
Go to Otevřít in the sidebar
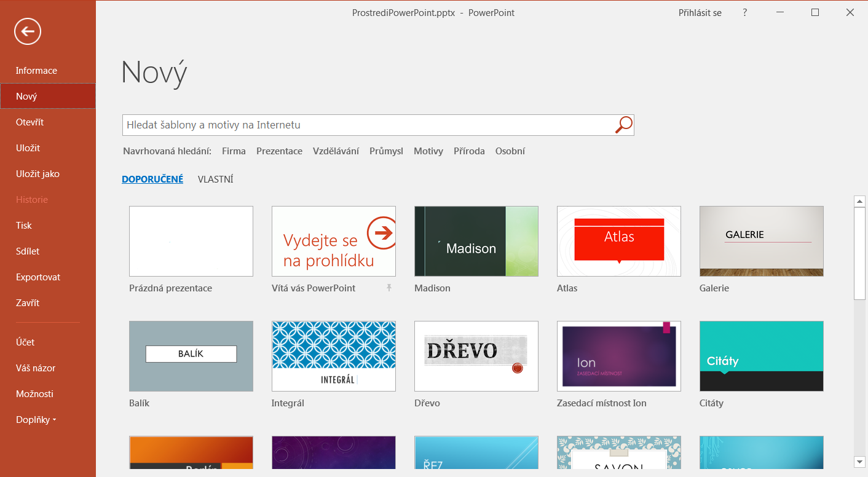coord(48,122)
